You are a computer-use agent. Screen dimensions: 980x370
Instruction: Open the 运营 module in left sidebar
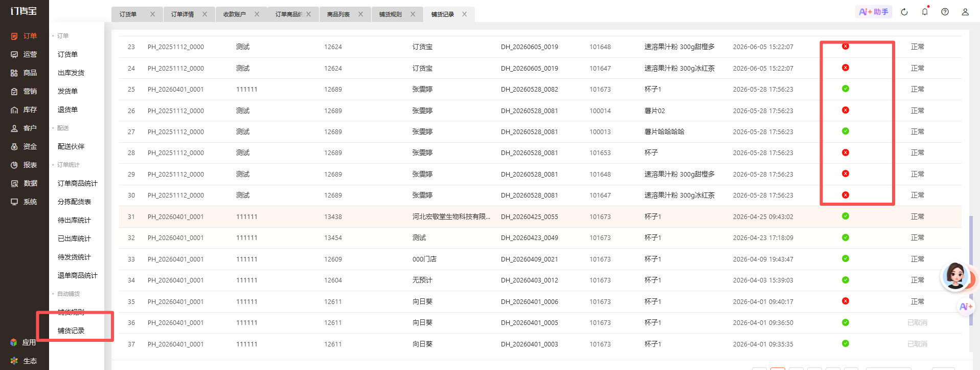coord(24,54)
